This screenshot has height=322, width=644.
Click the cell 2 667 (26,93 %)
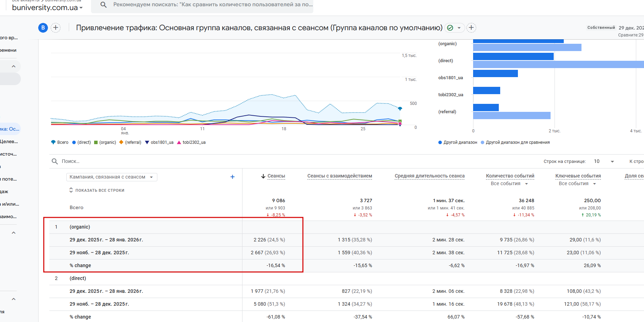coord(268,253)
